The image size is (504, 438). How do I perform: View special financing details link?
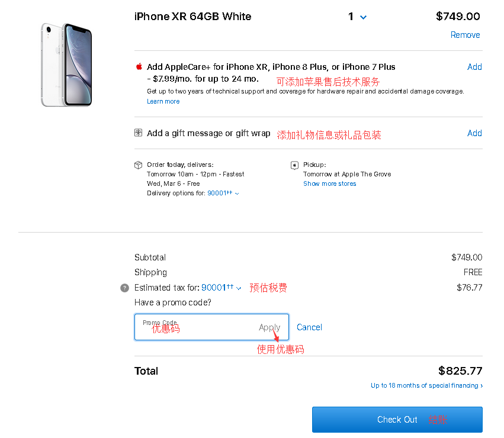(x=426, y=385)
